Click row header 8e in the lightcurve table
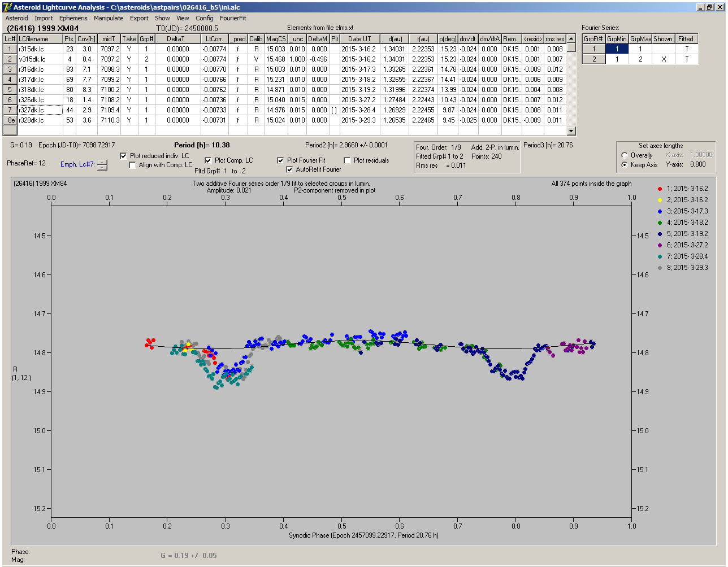This screenshot has width=728, height=567. pos(10,120)
